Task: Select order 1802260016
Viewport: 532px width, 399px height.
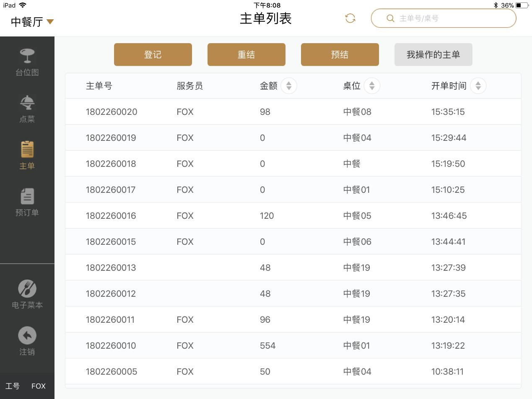Action: tap(293, 216)
